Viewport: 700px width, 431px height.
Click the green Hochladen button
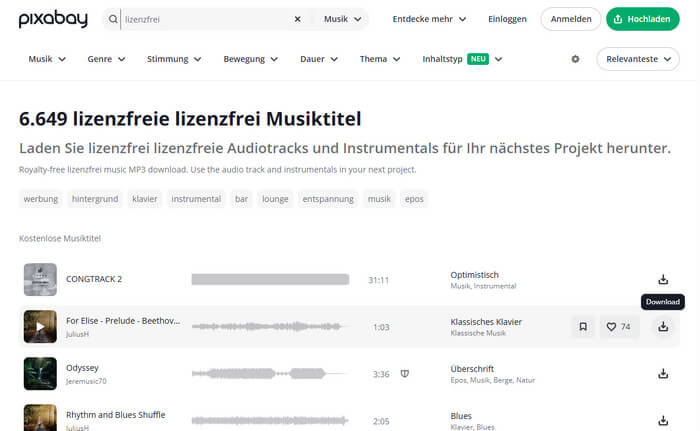642,19
